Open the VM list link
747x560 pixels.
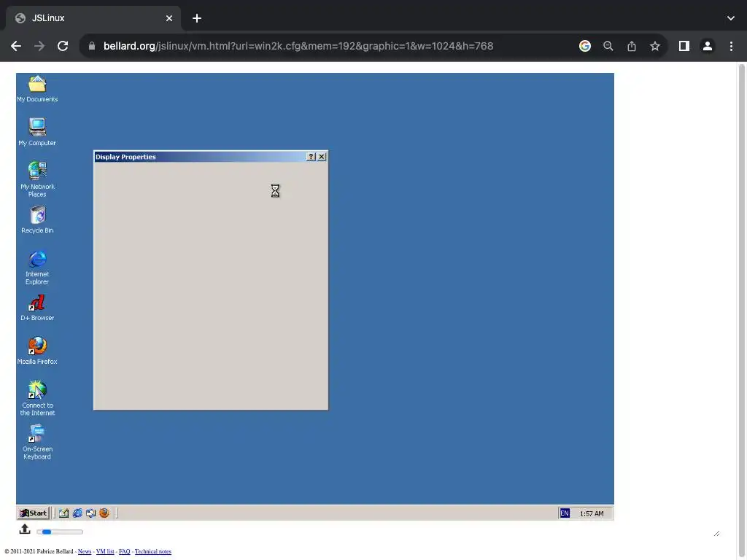point(105,551)
